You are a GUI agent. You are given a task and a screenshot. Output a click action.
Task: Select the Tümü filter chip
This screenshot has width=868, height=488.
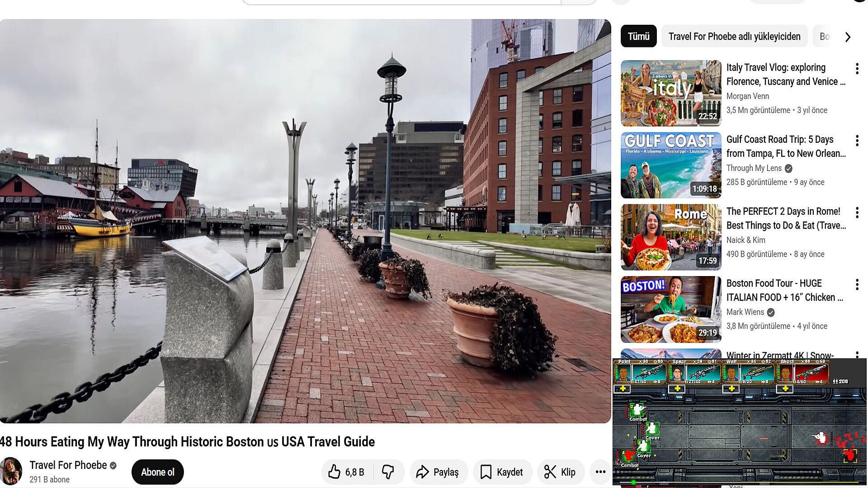click(638, 36)
